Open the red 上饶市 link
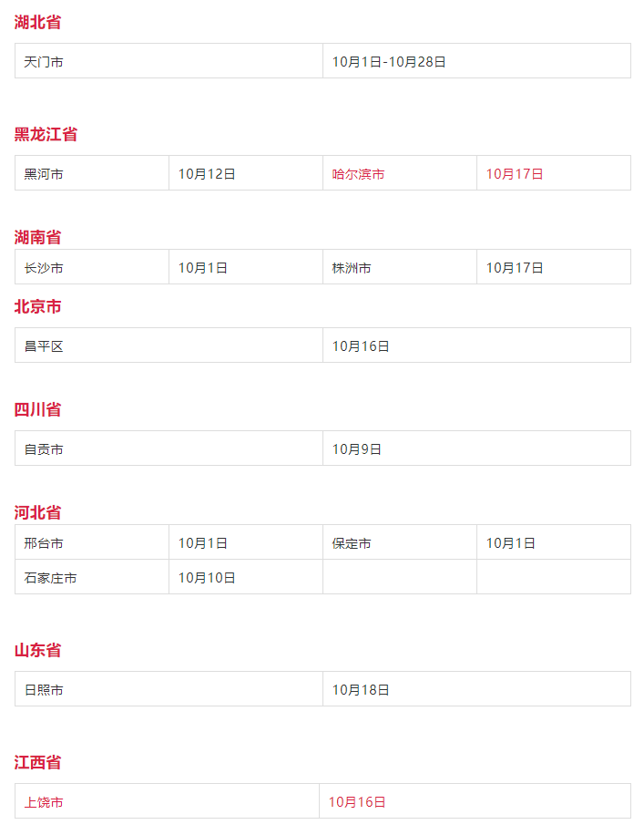Viewport: 644px width, 835px height. coord(44,802)
